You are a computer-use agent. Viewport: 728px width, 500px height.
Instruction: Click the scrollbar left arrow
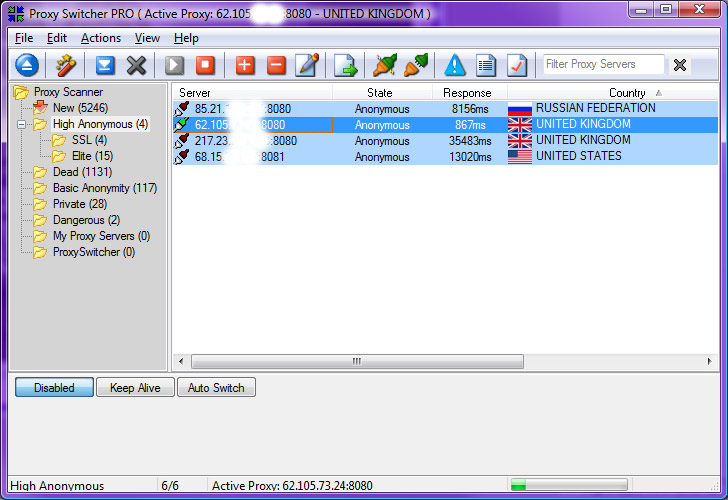pyautogui.click(x=181, y=361)
